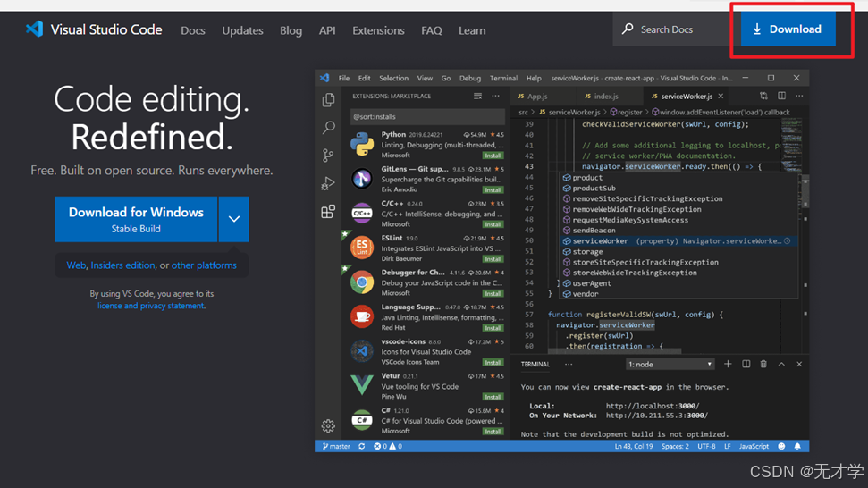Open Extensions icon in activity bar
This screenshot has height=488, width=868.
click(328, 211)
